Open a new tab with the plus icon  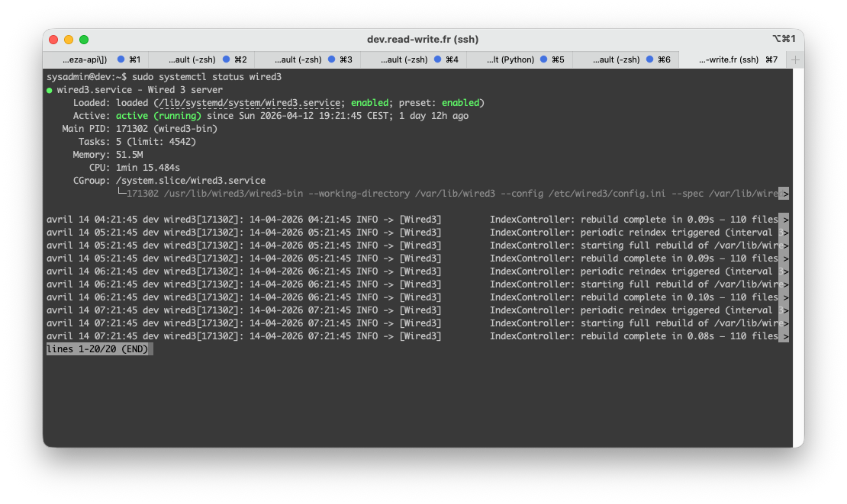(x=794, y=58)
